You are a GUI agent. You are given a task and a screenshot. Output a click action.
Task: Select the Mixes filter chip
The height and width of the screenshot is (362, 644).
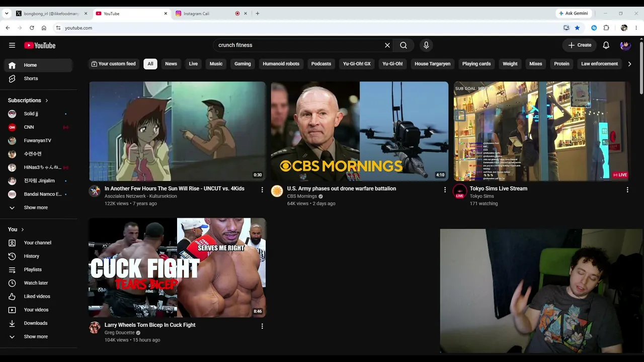(x=535, y=64)
